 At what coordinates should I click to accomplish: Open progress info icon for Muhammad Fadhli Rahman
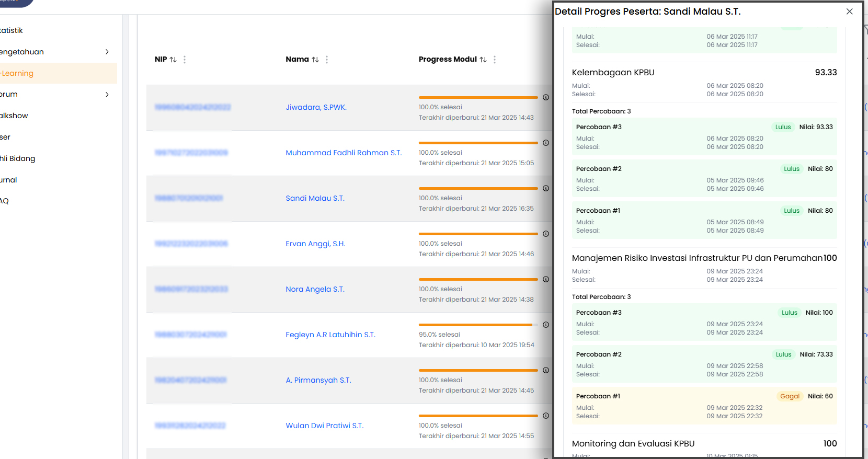pos(546,143)
